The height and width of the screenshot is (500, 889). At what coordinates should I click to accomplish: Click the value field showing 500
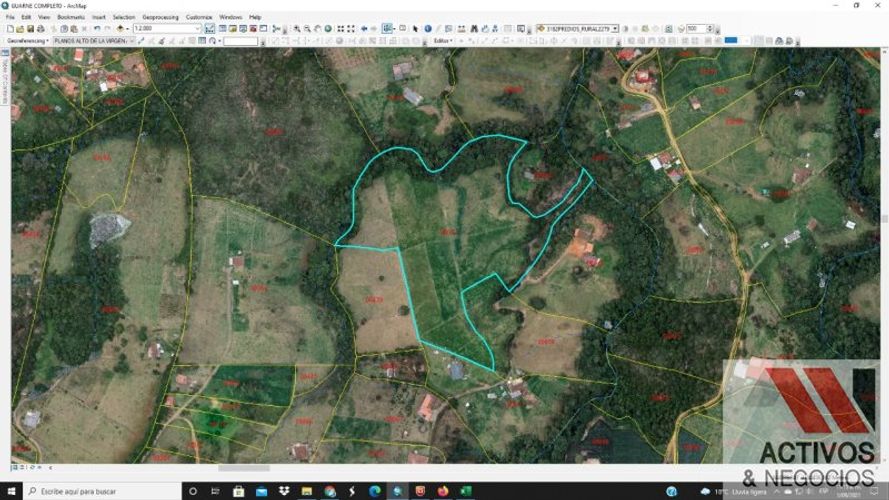696,28
